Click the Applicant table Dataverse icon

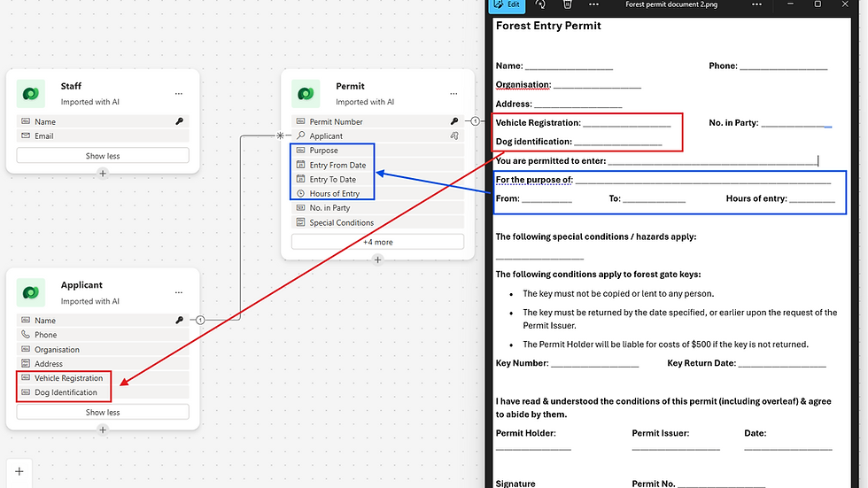[30, 292]
